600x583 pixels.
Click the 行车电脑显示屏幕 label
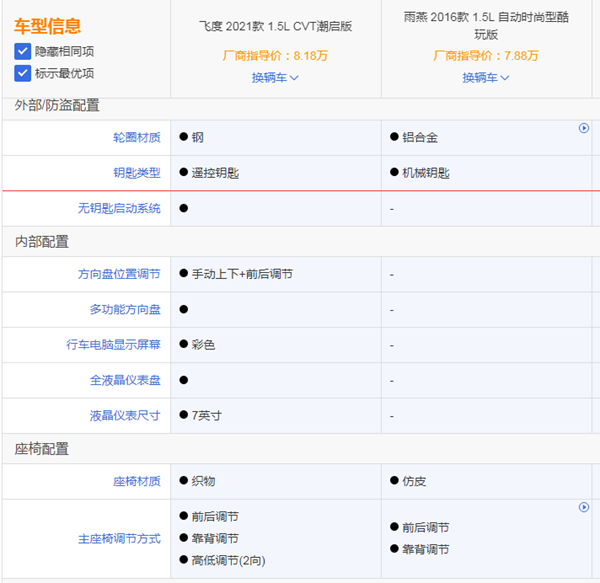pyautogui.click(x=113, y=345)
